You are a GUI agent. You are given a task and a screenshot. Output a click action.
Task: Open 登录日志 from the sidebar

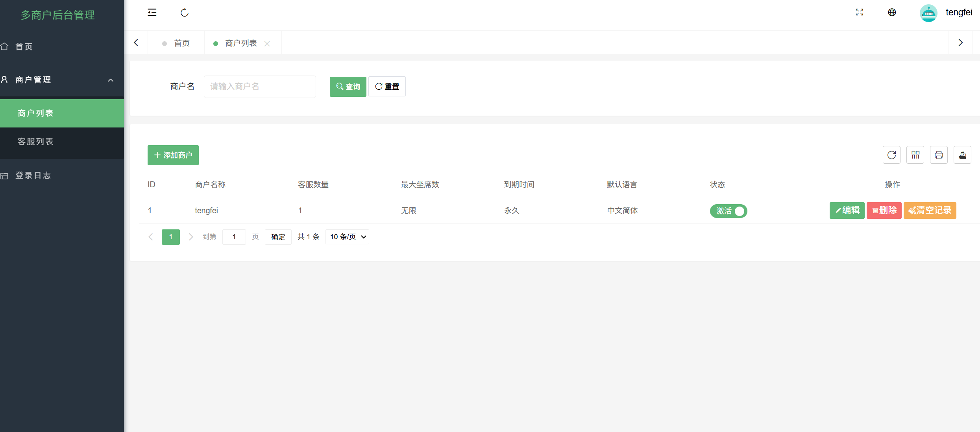(x=33, y=175)
